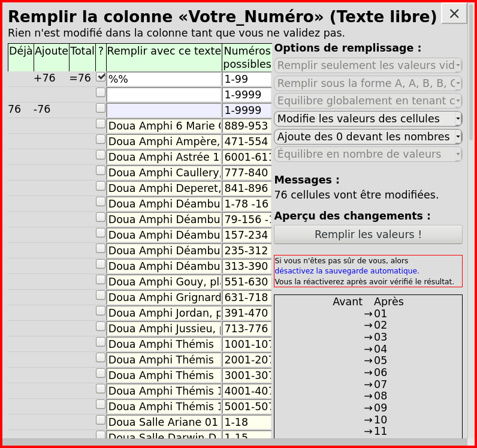477x448 pixels.
Task: Close the fill column dialog
Action: click(454, 14)
